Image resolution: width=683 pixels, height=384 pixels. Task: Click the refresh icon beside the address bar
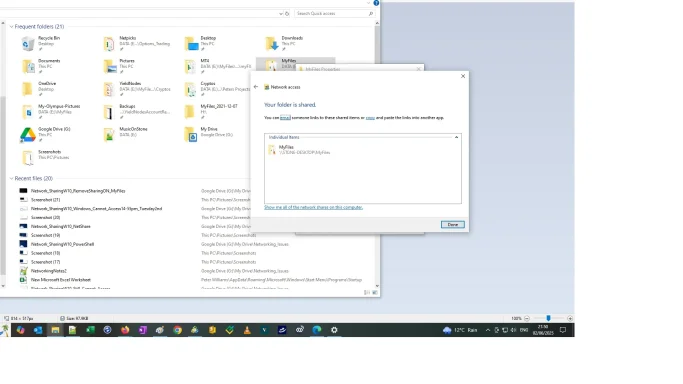[287, 13]
